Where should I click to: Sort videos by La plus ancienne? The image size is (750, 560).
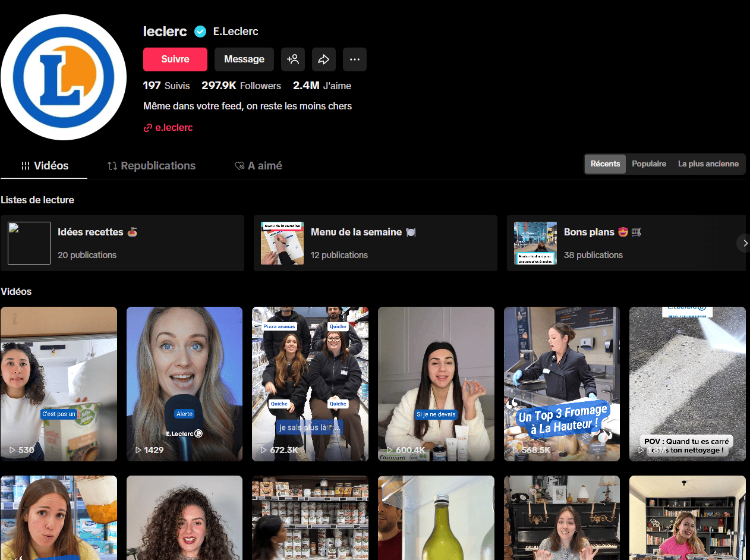click(708, 164)
